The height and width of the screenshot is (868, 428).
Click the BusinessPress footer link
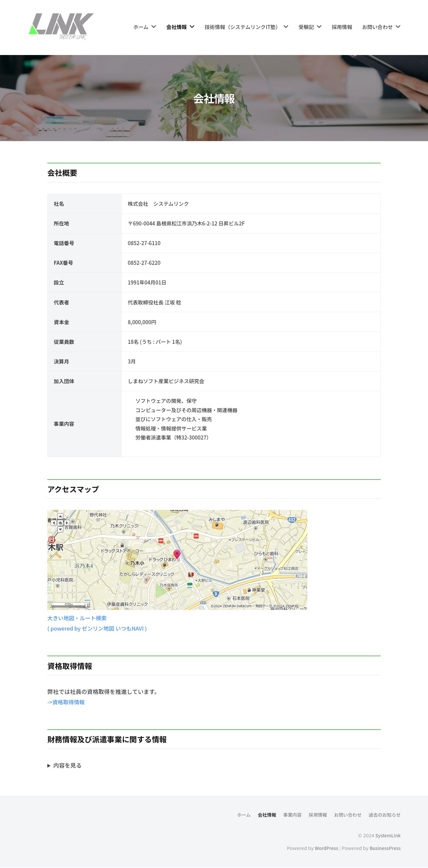[385, 848]
